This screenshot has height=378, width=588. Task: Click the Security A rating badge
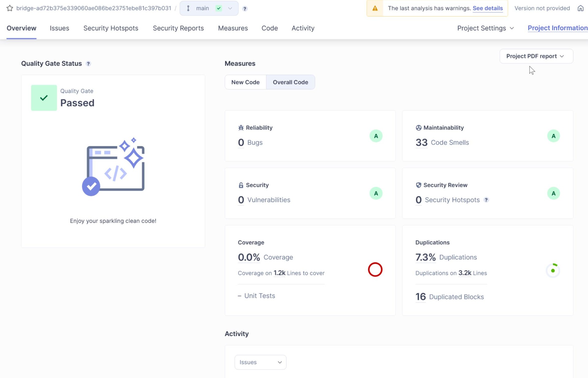(x=376, y=193)
